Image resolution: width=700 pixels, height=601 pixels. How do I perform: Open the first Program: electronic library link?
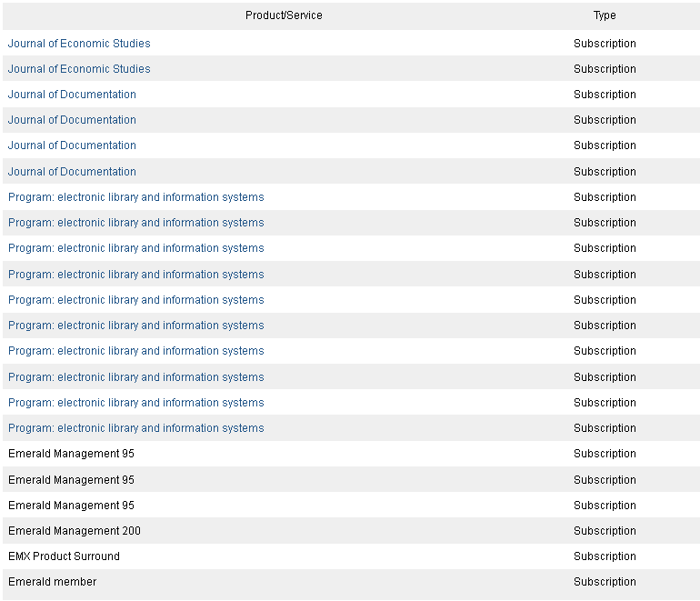(x=136, y=197)
